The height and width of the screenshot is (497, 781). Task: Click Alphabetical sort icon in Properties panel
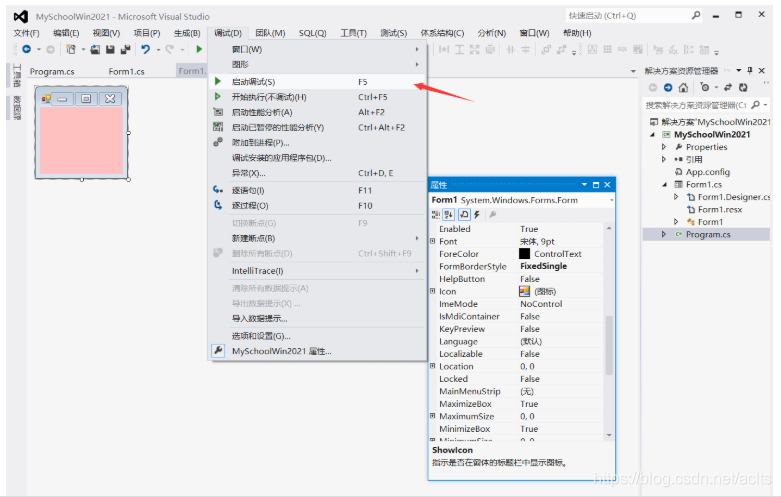[x=449, y=215]
